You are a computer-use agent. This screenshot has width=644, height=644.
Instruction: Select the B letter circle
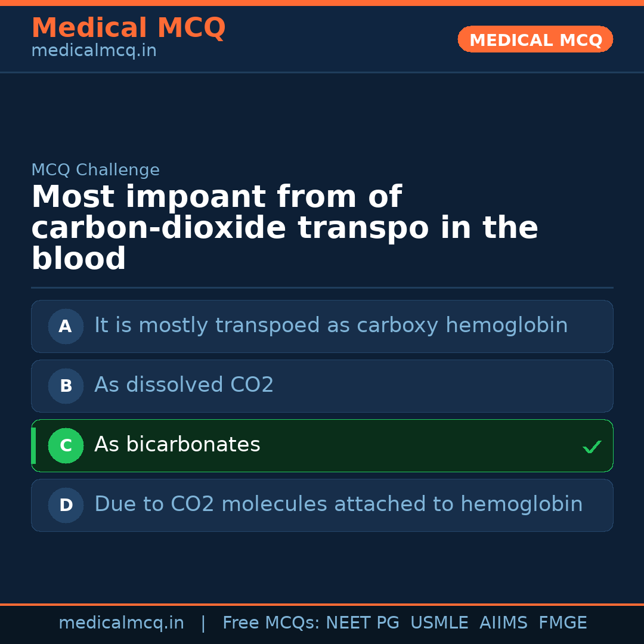pyautogui.click(x=66, y=386)
